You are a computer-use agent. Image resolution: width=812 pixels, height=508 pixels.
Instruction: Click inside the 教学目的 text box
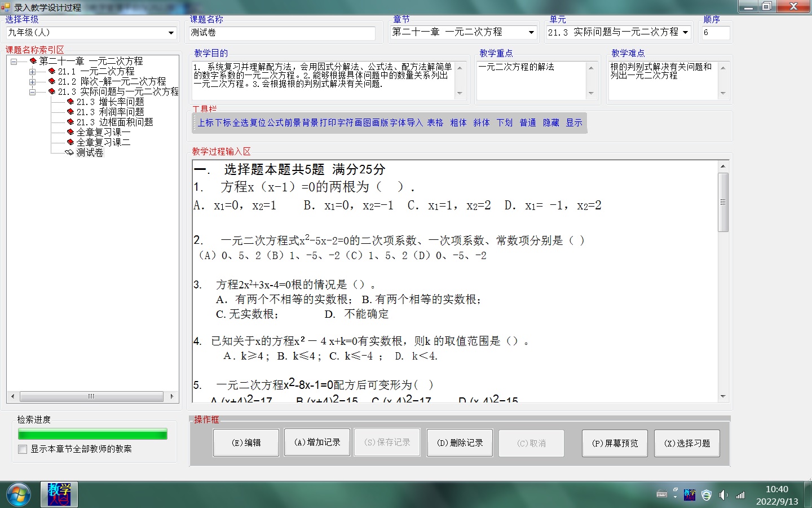point(323,80)
